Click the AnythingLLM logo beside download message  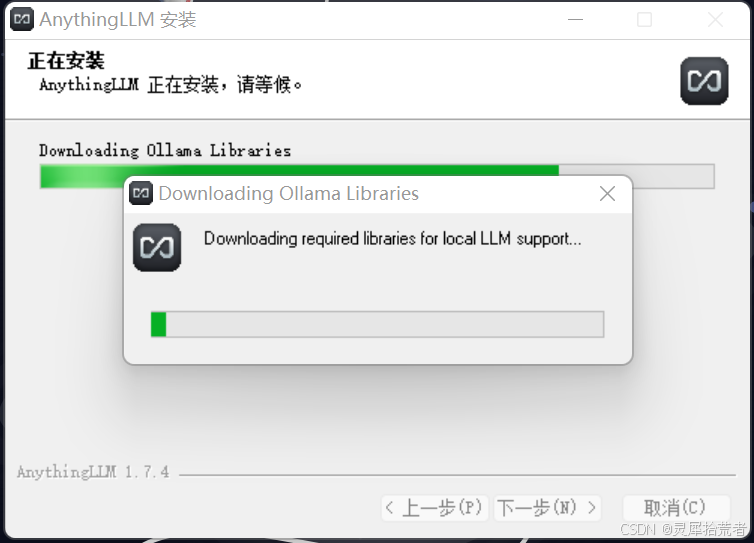tap(157, 248)
